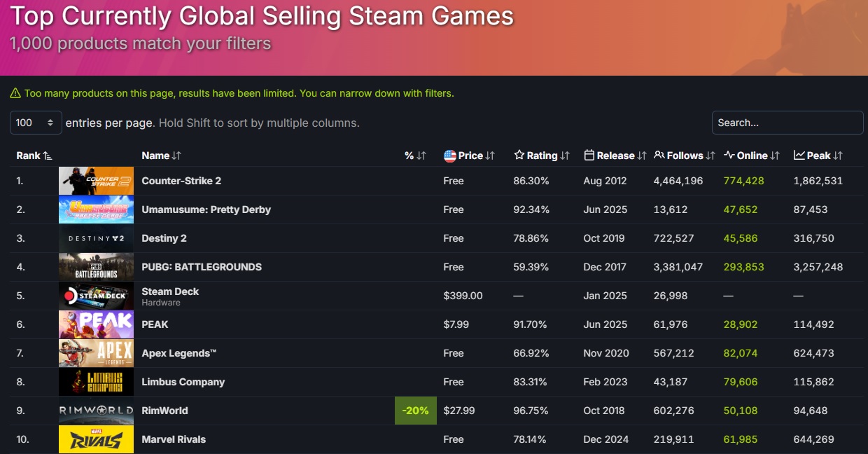
Task: Open the Counter-Strike 2 link
Action: point(181,181)
